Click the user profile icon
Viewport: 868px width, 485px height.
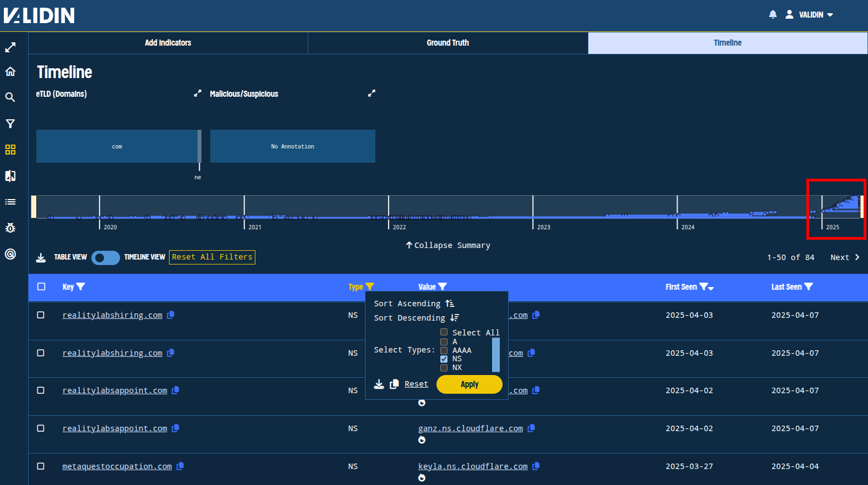coord(789,14)
